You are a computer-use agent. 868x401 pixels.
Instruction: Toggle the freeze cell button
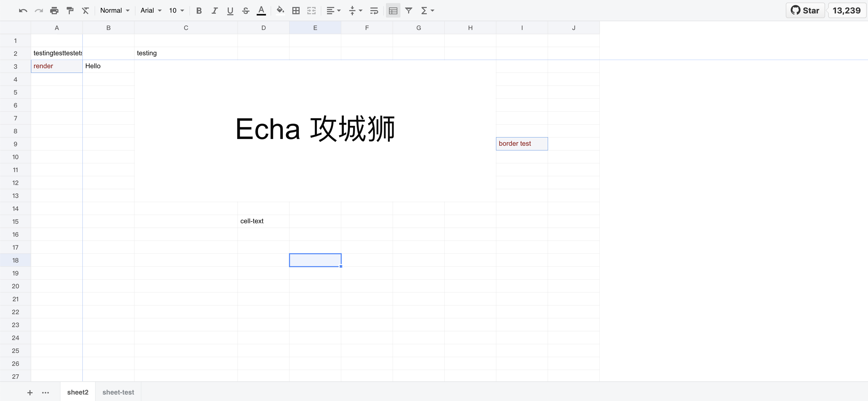[393, 11]
